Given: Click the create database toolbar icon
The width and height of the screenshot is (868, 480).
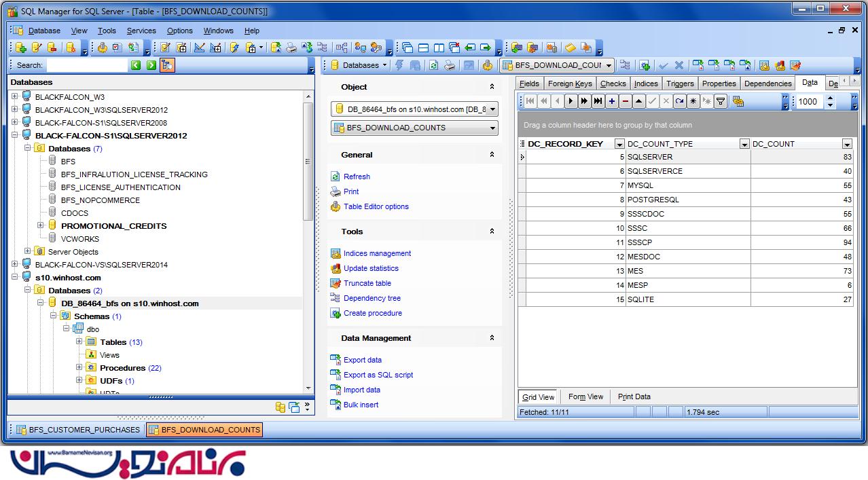Looking at the screenshot, I should tap(20, 48).
